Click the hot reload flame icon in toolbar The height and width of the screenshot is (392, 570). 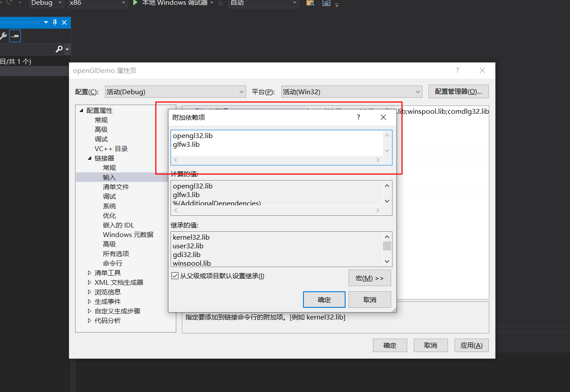(221, 3)
